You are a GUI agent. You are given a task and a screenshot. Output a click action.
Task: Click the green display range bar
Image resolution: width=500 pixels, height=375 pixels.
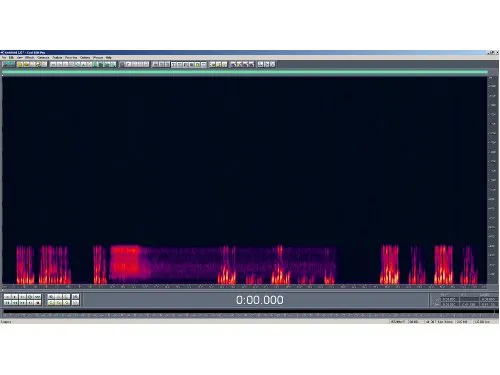tap(245, 72)
